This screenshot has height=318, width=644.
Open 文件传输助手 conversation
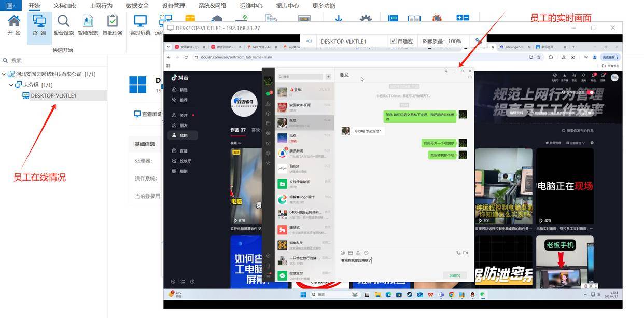305,184
